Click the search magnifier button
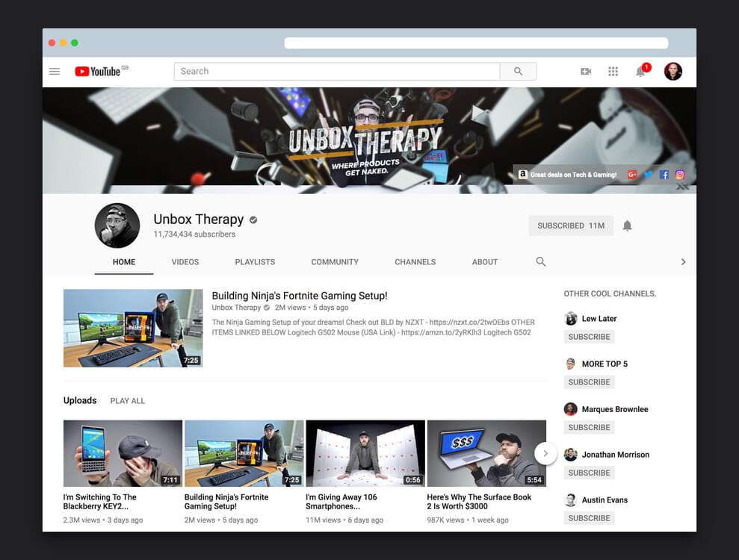 518,71
